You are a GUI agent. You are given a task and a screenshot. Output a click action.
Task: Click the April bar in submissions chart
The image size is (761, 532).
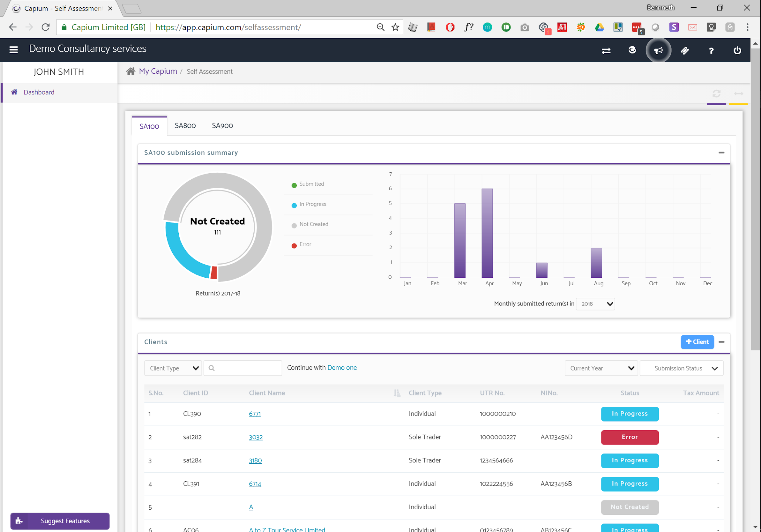pyautogui.click(x=487, y=233)
